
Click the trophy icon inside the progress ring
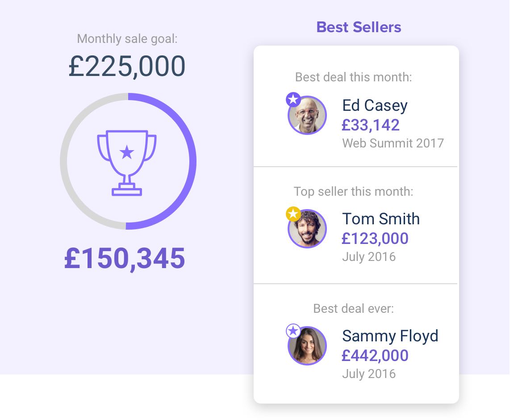[x=127, y=163]
